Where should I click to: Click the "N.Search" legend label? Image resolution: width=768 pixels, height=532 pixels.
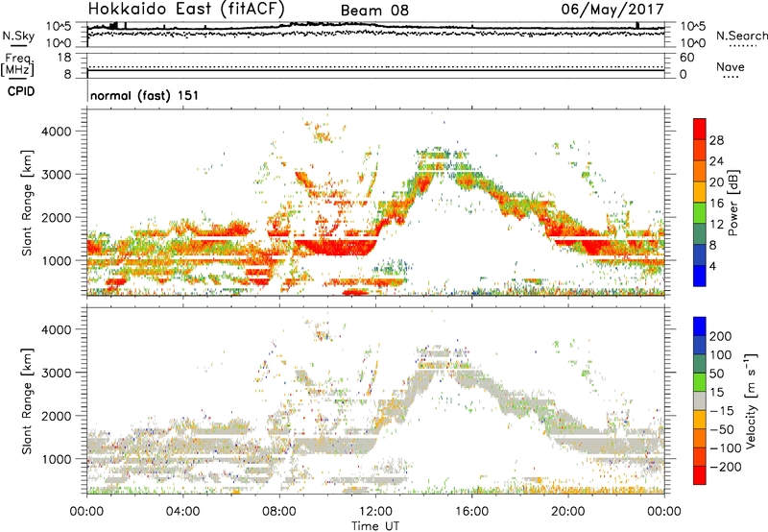point(741,36)
